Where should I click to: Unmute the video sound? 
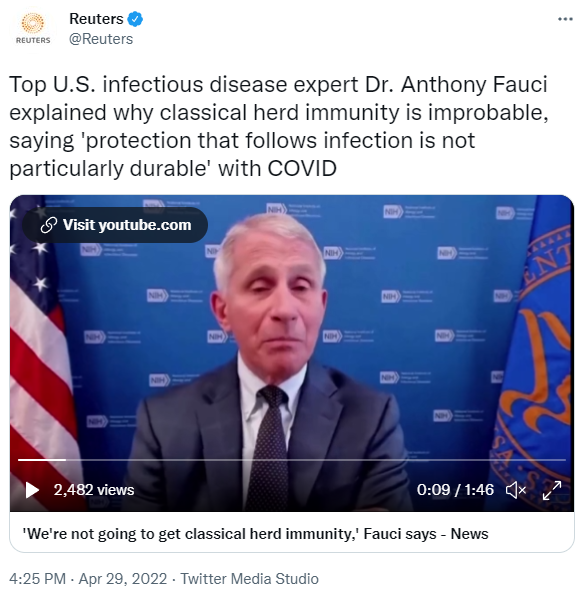516,490
